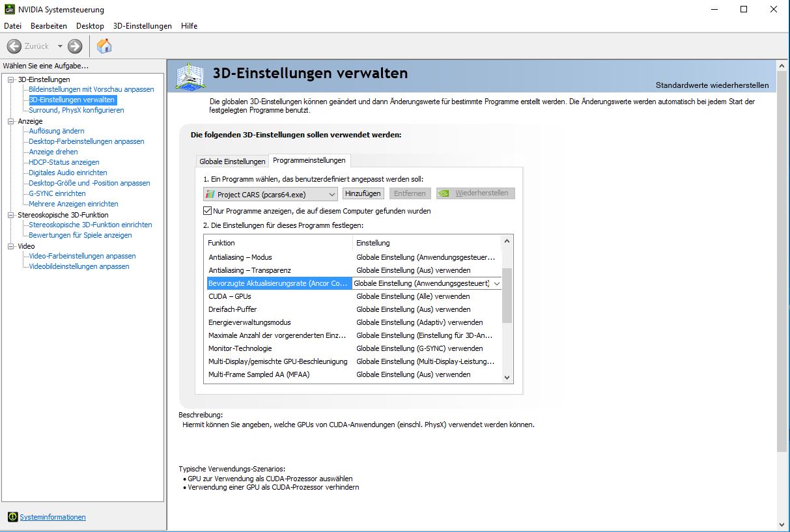Image resolution: width=790 pixels, height=532 pixels.
Task: Open the back history dropdown arrow
Action: pyautogui.click(x=60, y=46)
